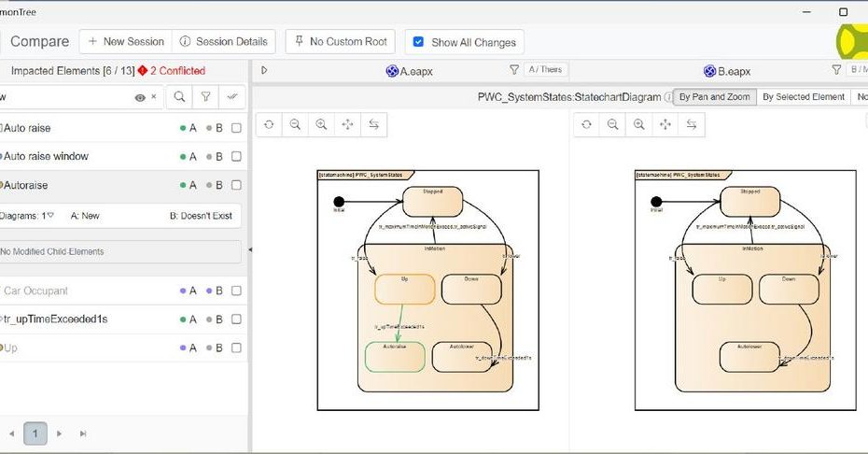Click the Stopped state in diagram A
The width and height of the screenshot is (868, 454).
click(432, 202)
